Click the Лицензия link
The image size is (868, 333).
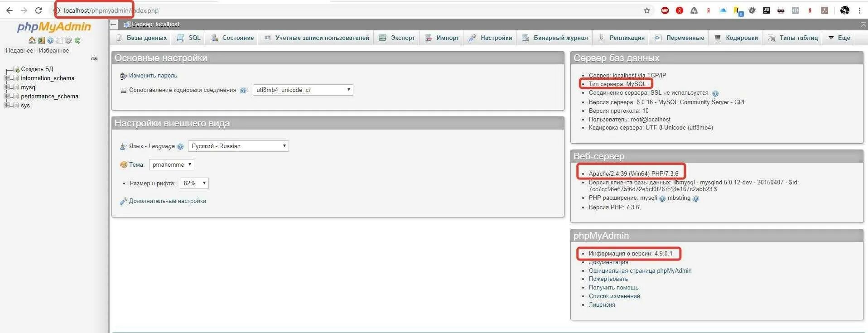tap(602, 305)
